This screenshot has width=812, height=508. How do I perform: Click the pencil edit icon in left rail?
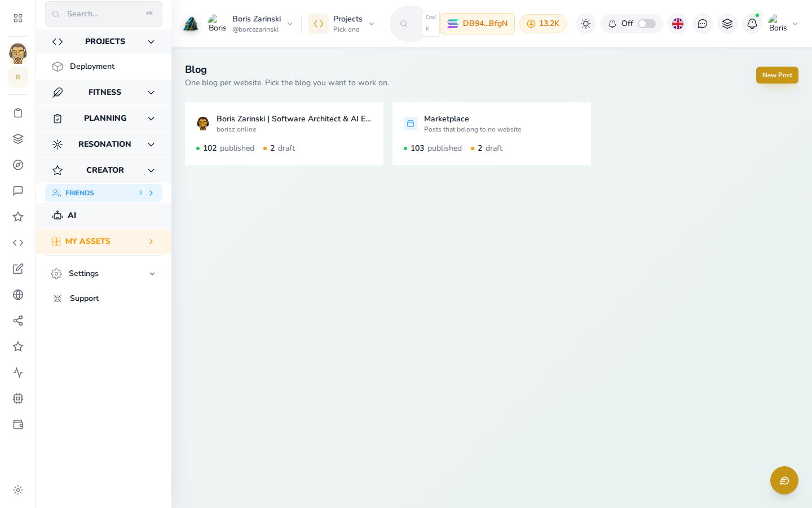18,269
